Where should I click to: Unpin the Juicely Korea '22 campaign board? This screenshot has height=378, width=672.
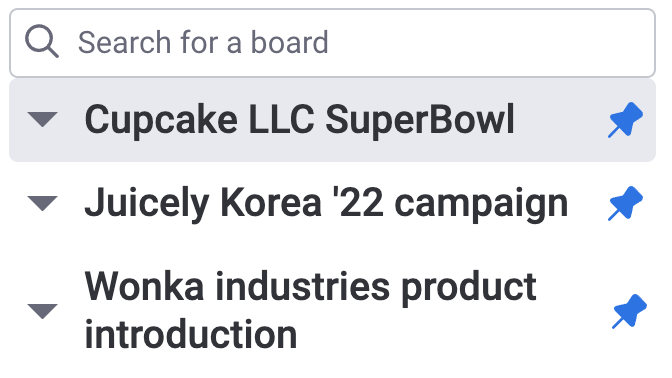point(625,203)
